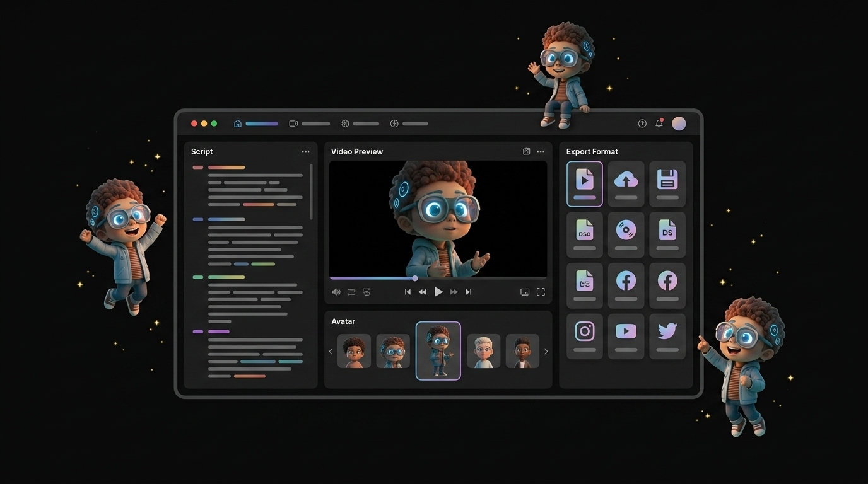Export the video to YouTube
The width and height of the screenshot is (868, 484).
pyautogui.click(x=626, y=335)
